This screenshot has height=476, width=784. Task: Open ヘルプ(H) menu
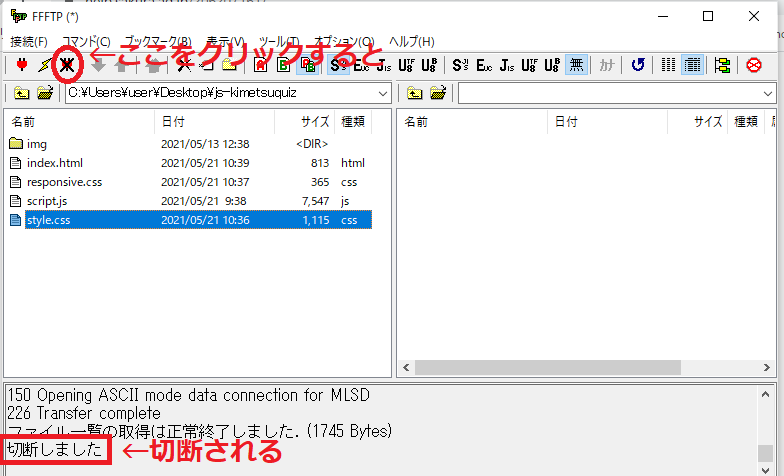click(412, 42)
